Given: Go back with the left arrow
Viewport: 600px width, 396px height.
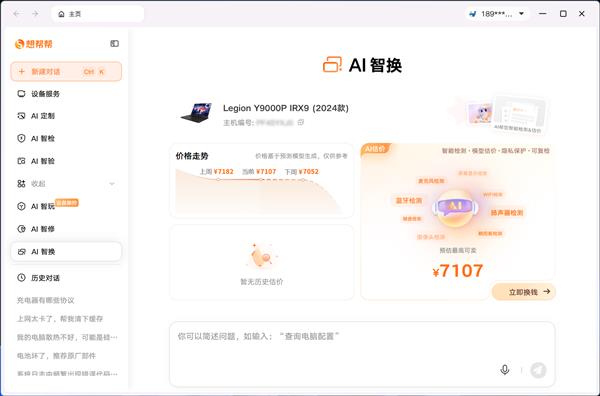Looking at the screenshot, I should pyautogui.click(x=16, y=14).
